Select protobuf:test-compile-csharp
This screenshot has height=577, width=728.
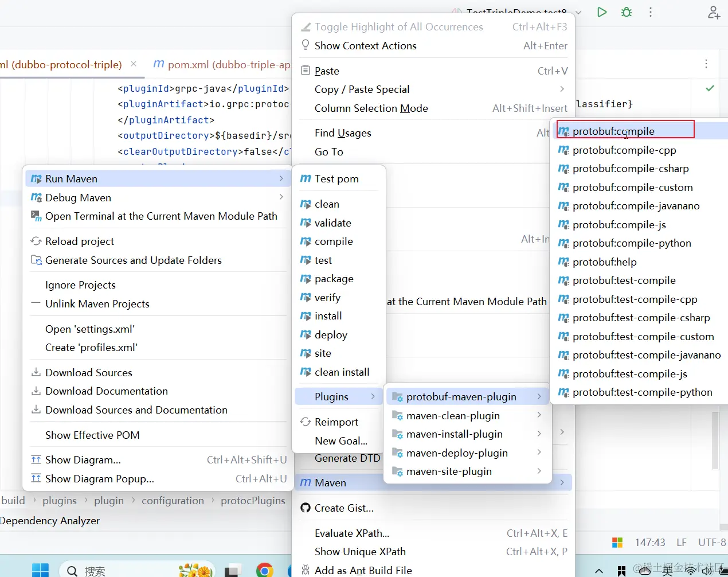(640, 318)
